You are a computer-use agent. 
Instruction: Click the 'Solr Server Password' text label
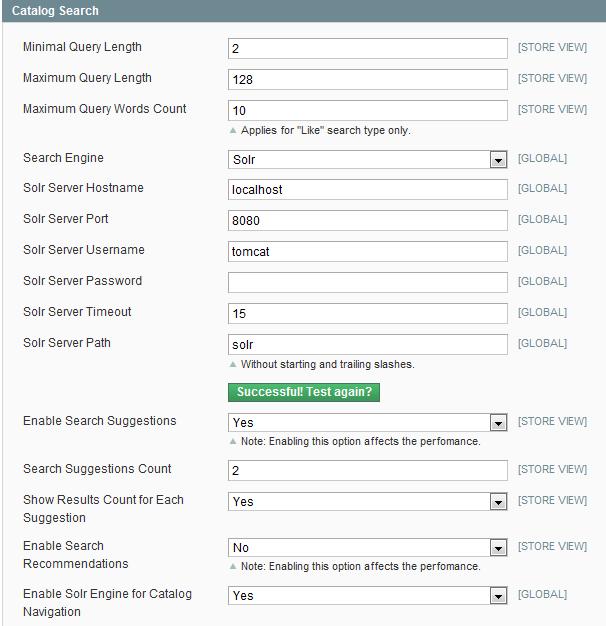tap(82, 281)
